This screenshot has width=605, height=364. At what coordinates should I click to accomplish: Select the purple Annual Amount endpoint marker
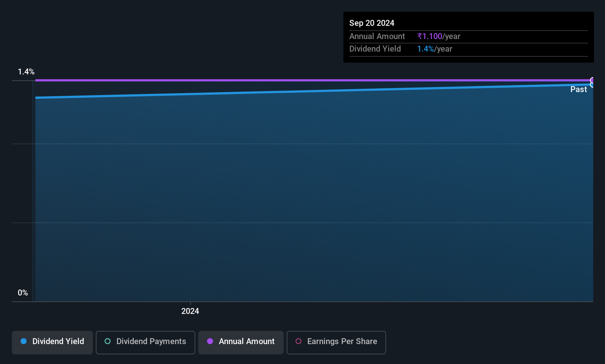click(x=592, y=80)
